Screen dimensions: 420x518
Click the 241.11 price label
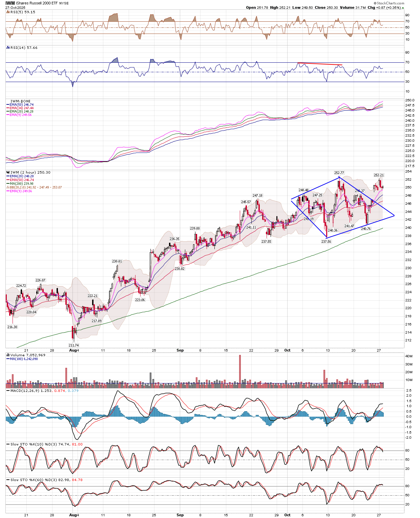click(x=251, y=227)
